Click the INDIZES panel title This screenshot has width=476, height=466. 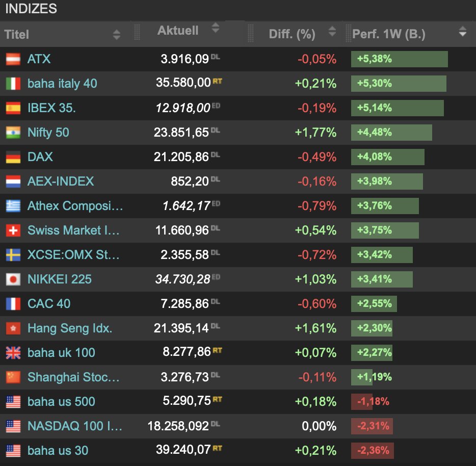pos(31,9)
